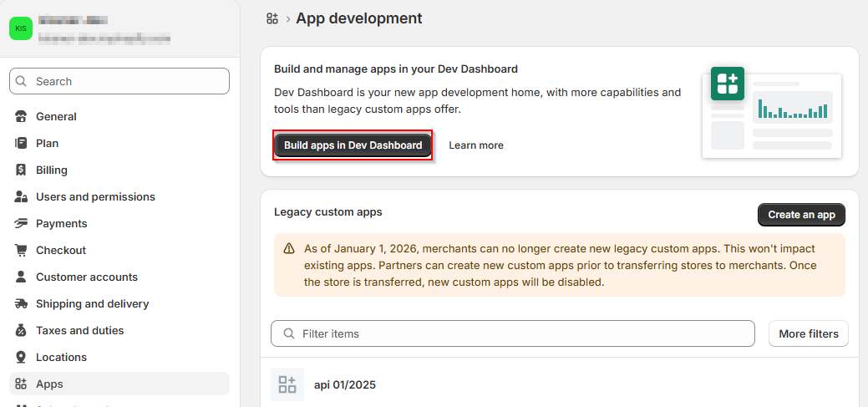The width and height of the screenshot is (868, 407).
Task: Click the Plan icon in sidebar
Action: [21, 144]
